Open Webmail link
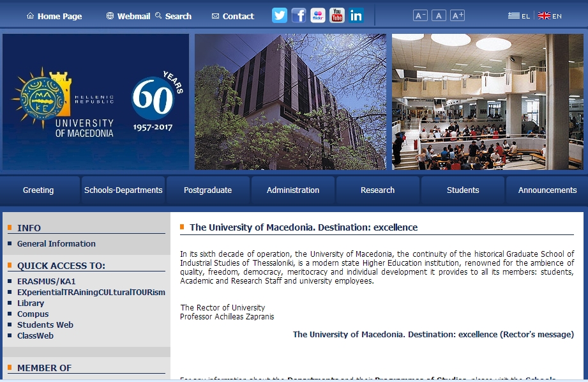The height and width of the screenshot is (382, 588). [x=133, y=16]
